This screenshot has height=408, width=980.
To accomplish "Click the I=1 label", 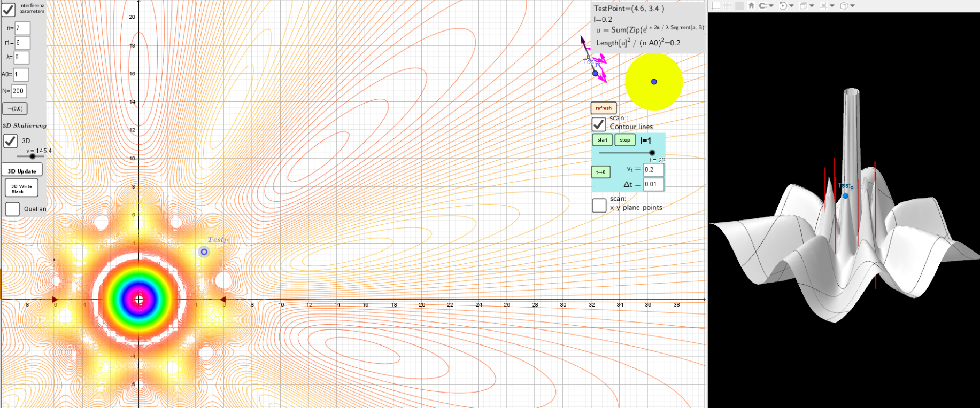I will 646,140.
